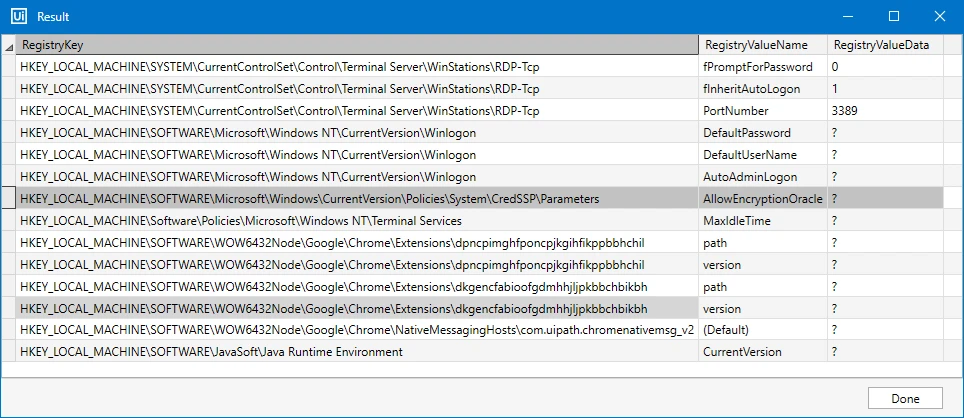
Task: Select the fPromptForPassword value name cell
Action: (763, 66)
